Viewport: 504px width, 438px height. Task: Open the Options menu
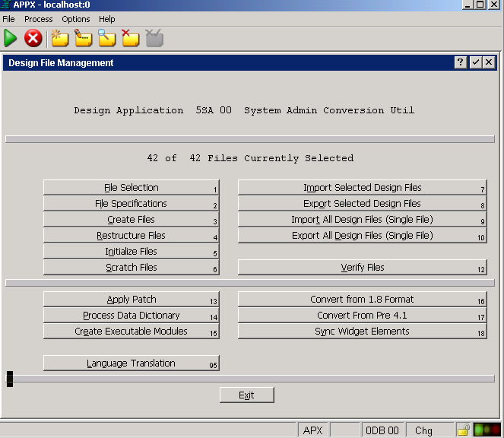(x=76, y=19)
